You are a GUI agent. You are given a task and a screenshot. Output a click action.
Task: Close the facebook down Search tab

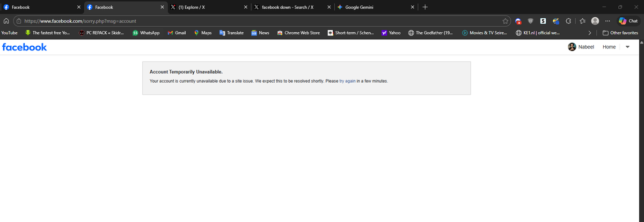[329, 8]
